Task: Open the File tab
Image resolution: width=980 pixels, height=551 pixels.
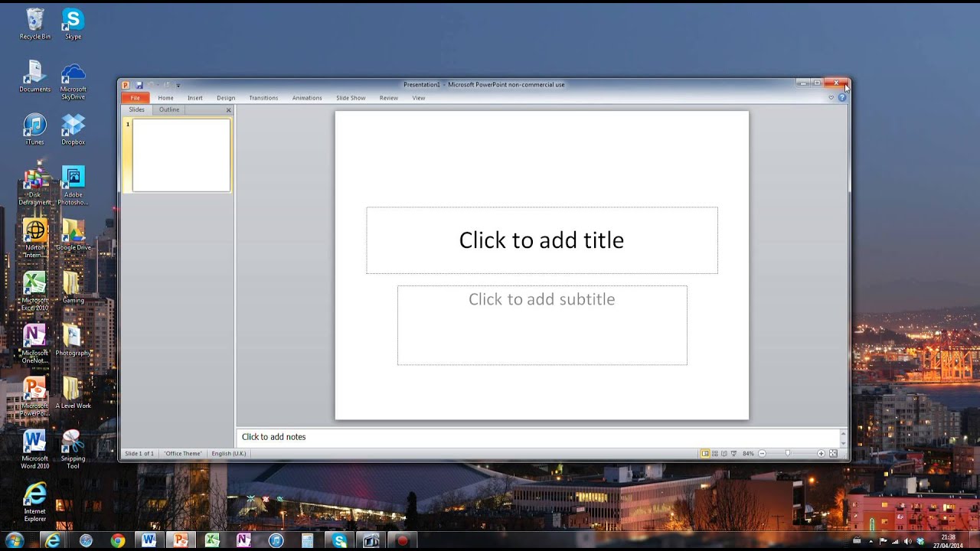Action: tap(135, 98)
